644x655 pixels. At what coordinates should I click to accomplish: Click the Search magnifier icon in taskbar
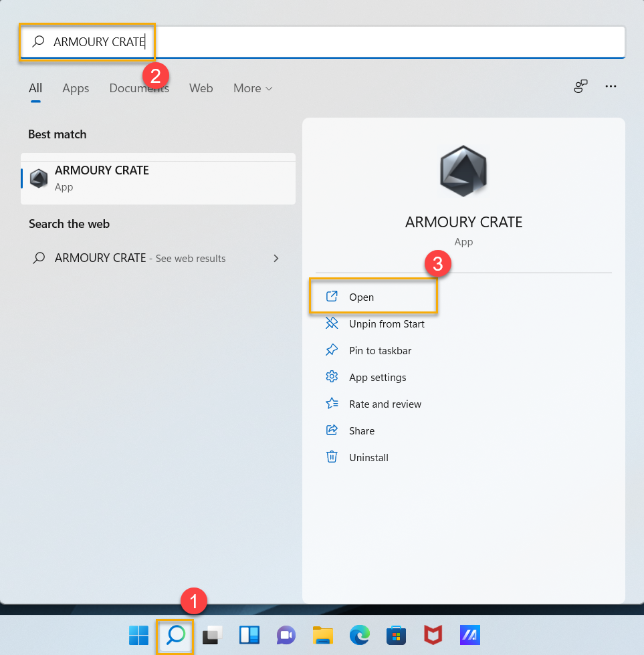tap(175, 635)
